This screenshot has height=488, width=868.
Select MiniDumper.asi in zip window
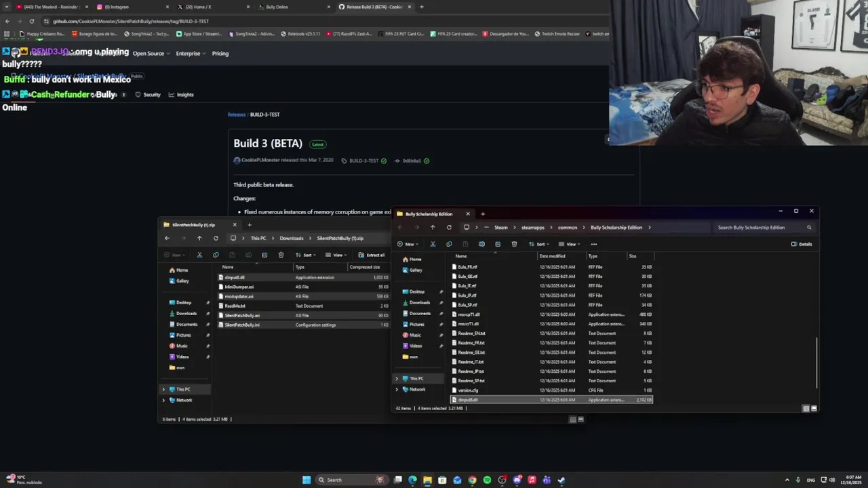click(x=239, y=287)
